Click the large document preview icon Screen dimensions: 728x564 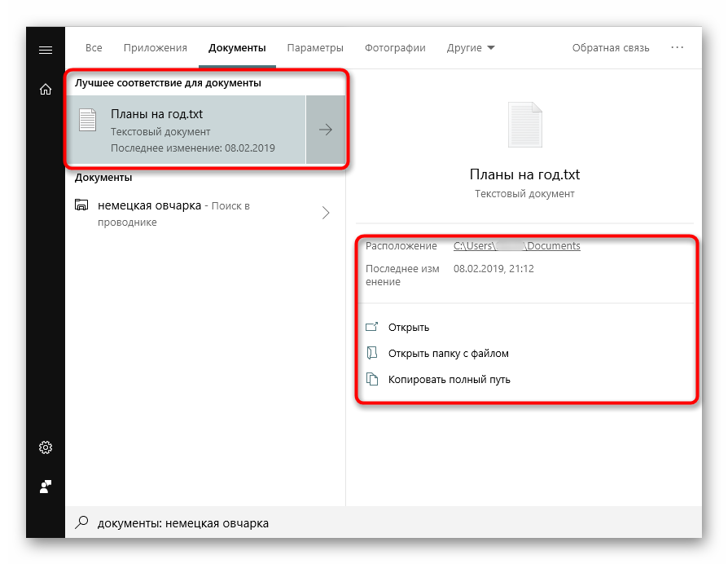[x=524, y=125]
